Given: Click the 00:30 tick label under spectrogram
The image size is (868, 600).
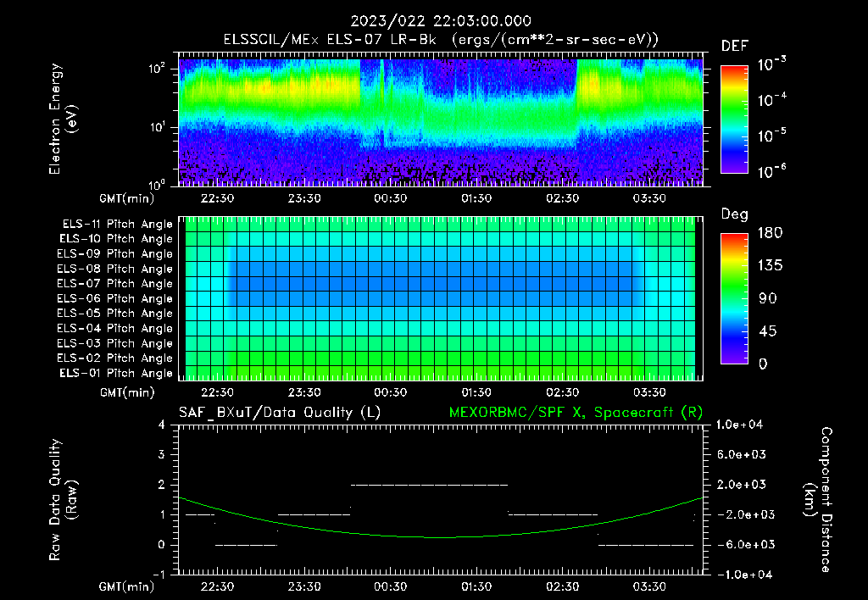Looking at the screenshot, I should pos(390,198).
